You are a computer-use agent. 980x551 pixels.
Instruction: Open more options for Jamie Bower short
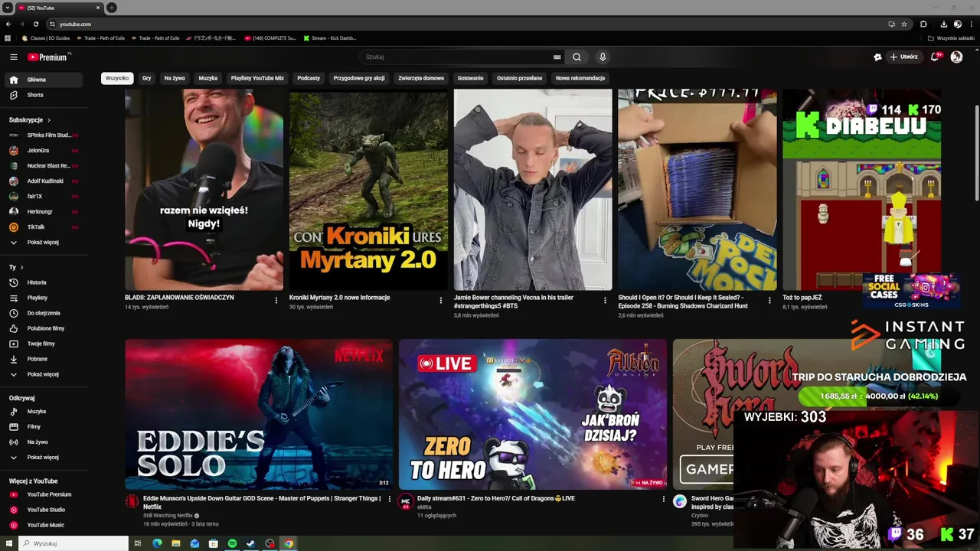coord(605,300)
